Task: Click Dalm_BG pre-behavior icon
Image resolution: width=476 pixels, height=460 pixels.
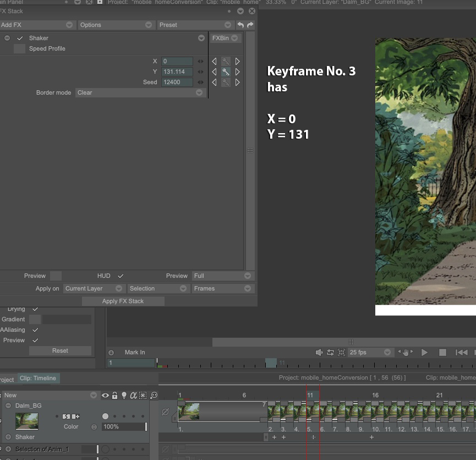Action: click(x=66, y=417)
